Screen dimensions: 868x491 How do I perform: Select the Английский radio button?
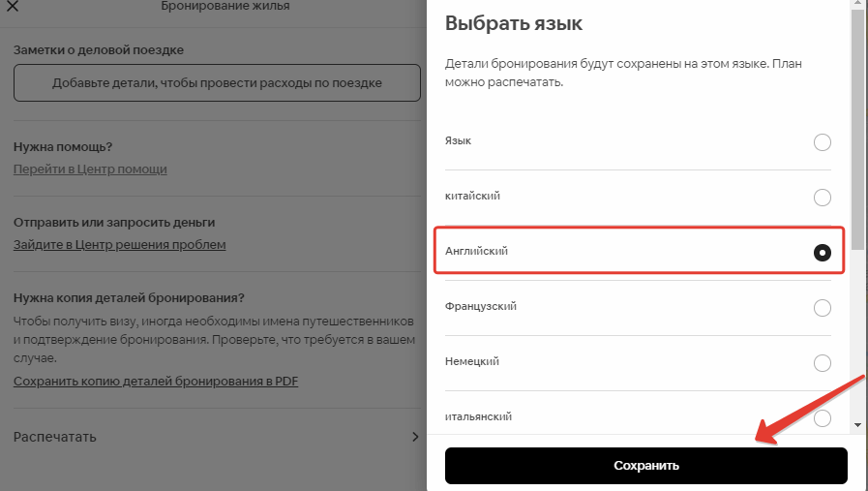pyautogui.click(x=822, y=253)
